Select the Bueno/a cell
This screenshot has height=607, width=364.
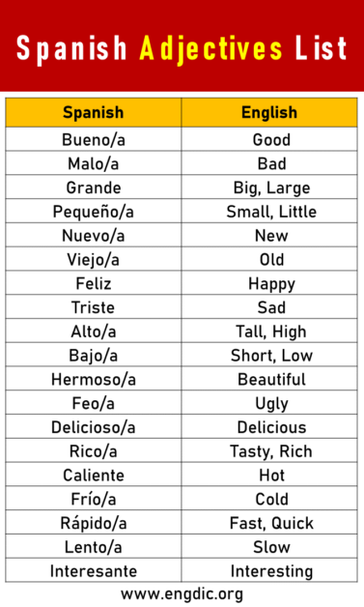(x=94, y=139)
